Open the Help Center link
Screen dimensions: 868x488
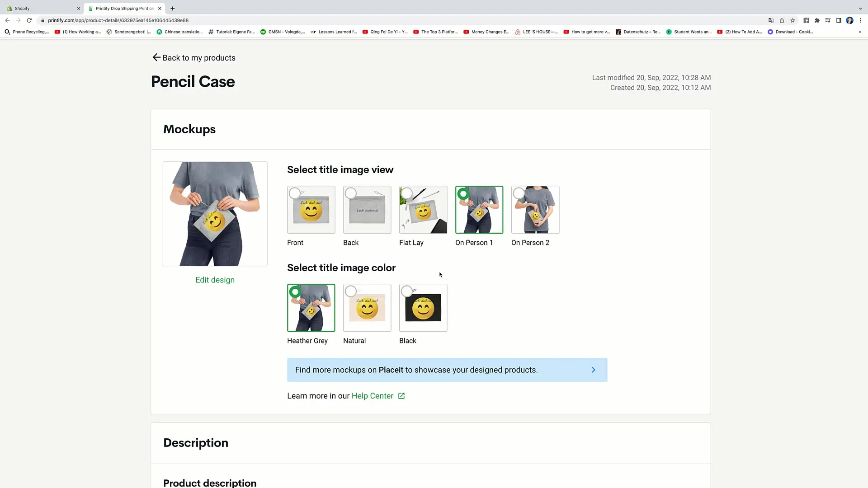(372, 396)
